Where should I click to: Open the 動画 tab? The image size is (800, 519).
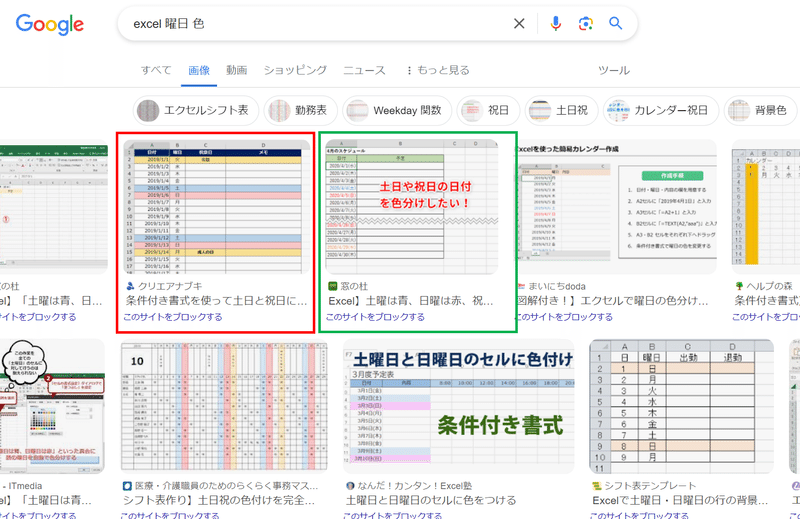point(237,70)
